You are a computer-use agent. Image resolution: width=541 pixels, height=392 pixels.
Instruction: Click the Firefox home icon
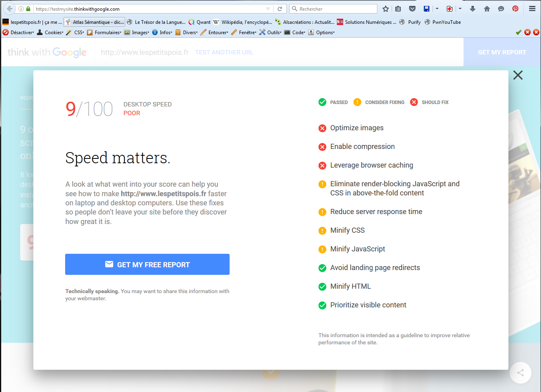(x=487, y=9)
